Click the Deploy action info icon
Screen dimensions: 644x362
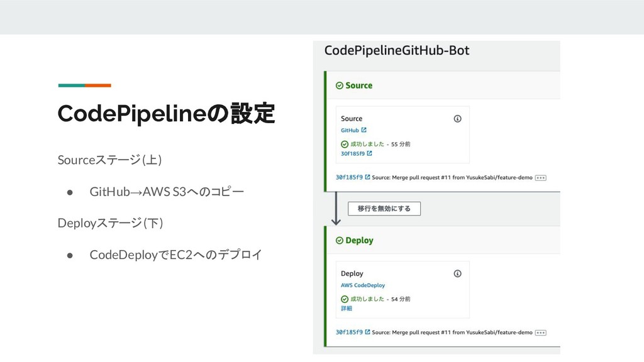(457, 274)
